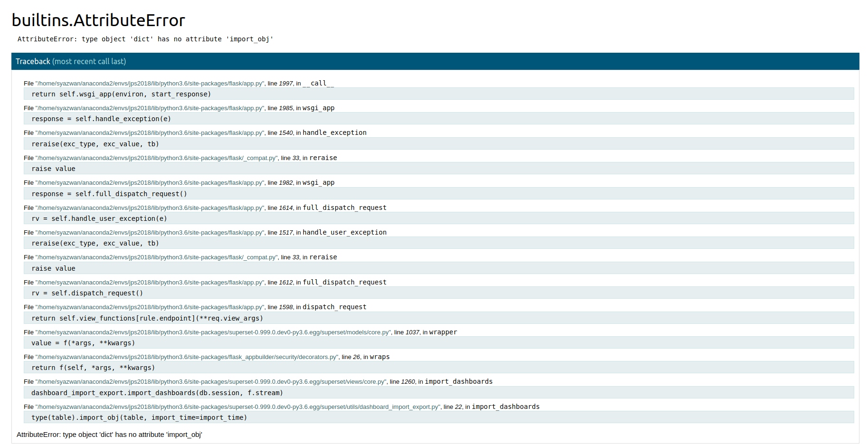This screenshot has height=445, width=868.
Task: Open the frame at line 1614 in full_dispatch_request
Action: (x=205, y=208)
